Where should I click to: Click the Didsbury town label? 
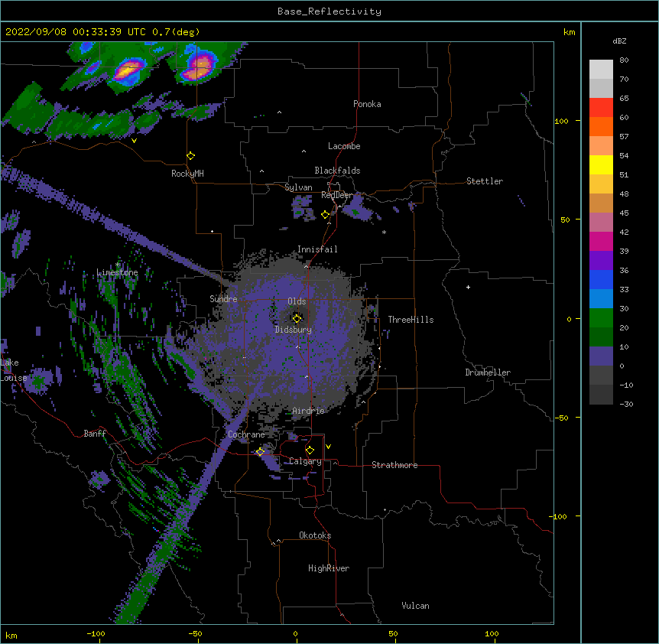[293, 330]
